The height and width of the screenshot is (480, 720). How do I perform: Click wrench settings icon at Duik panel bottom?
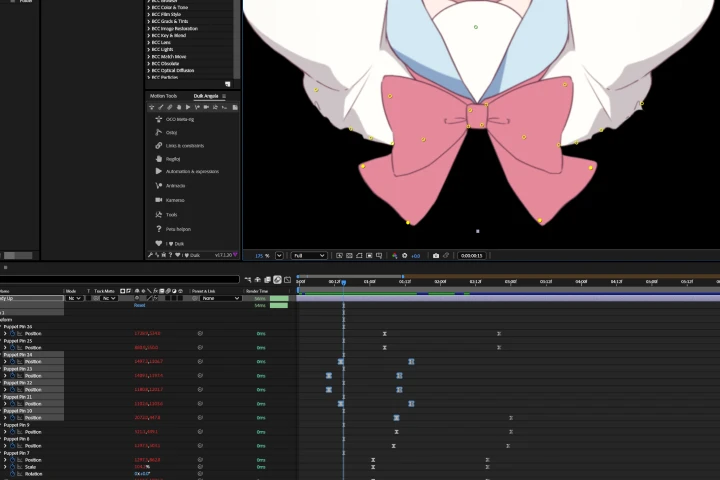click(x=150, y=255)
